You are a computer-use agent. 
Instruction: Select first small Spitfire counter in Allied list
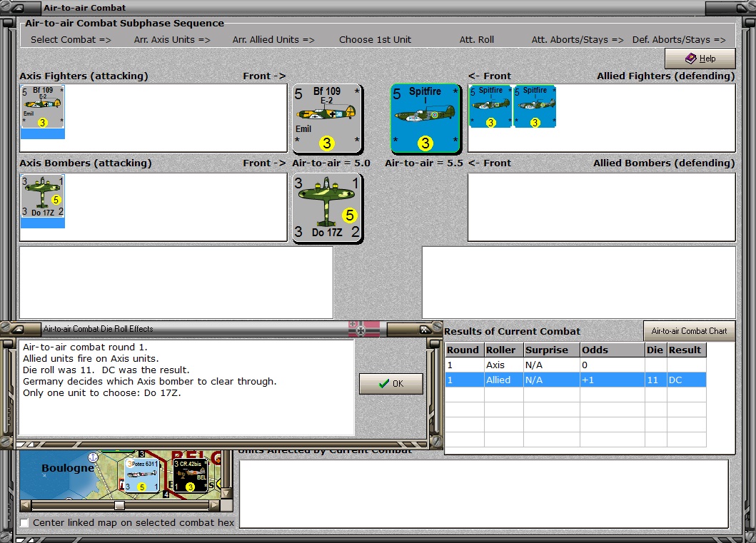point(490,106)
